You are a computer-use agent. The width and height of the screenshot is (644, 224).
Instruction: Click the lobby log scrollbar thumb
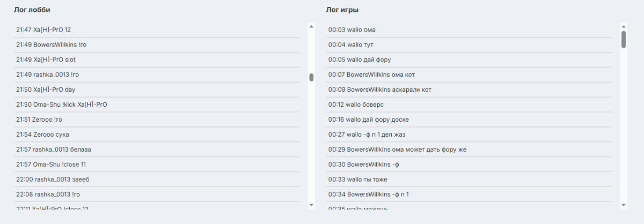[311, 77]
